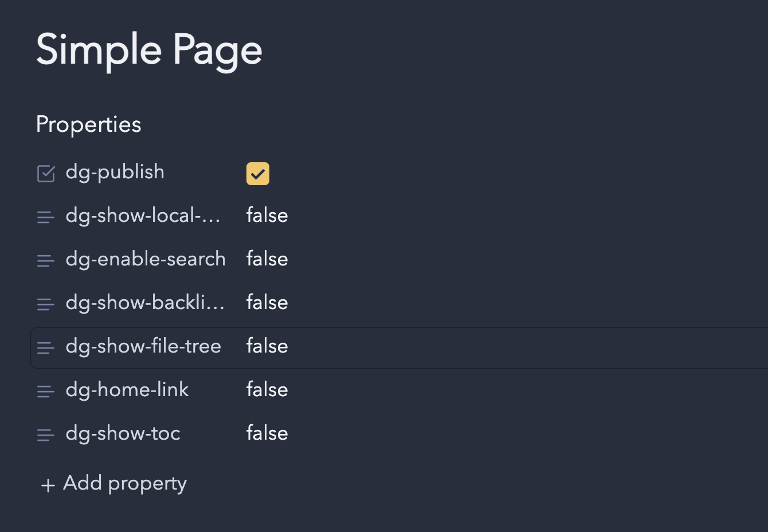768x532 pixels.
Task: Click the text type icon beside dg-show-backlinks
Action: (46, 304)
